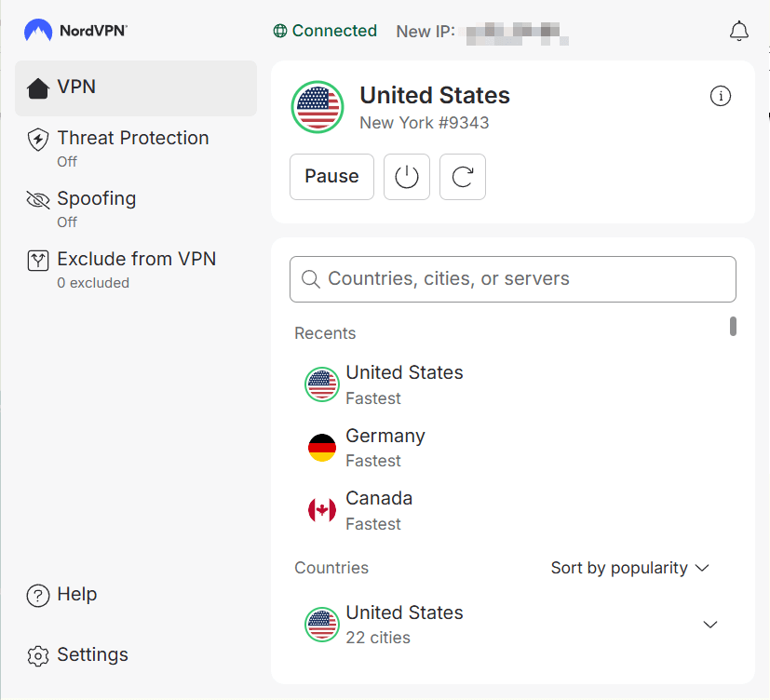Open the notifications bell icon
The height and width of the screenshot is (700, 770).
click(x=738, y=31)
